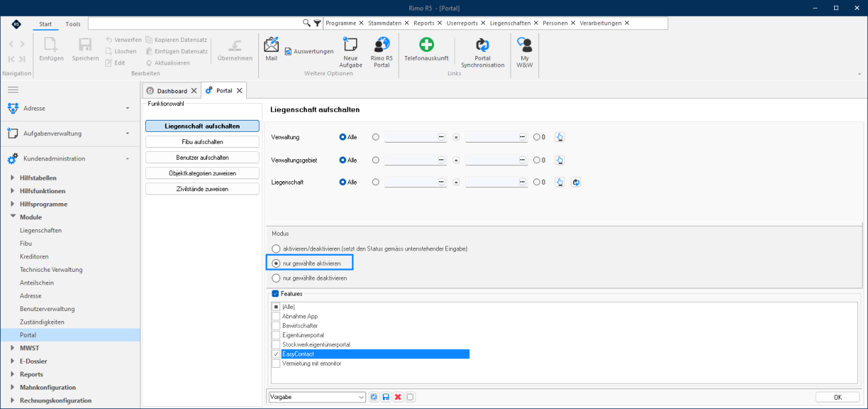The height and width of the screenshot is (409, 868).
Task: Open Benutzerverwaltung in the Module tree
Action: tap(47, 309)
